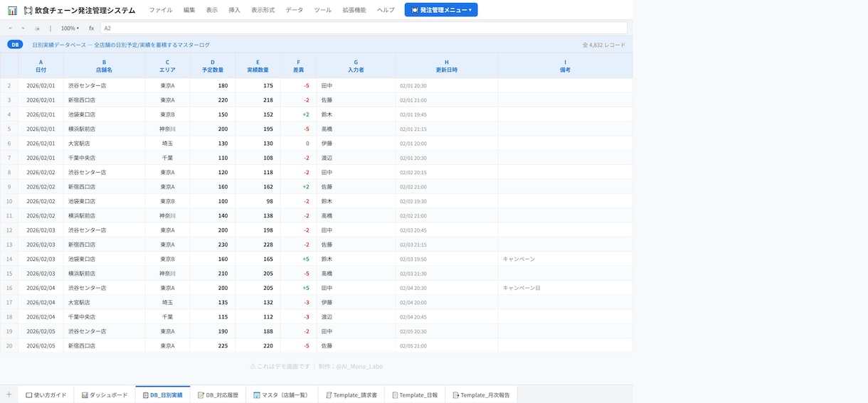Click +2 variance cell in row 9
This screenshot has width=868, height=403.
[298, 187]
